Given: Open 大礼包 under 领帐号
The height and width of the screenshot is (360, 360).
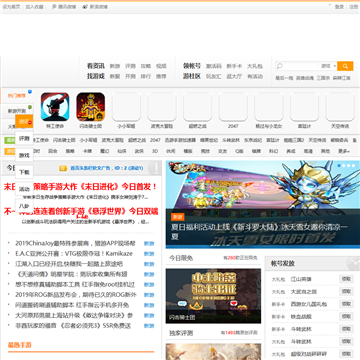Looking at the screenshot, I should point(255,66).
